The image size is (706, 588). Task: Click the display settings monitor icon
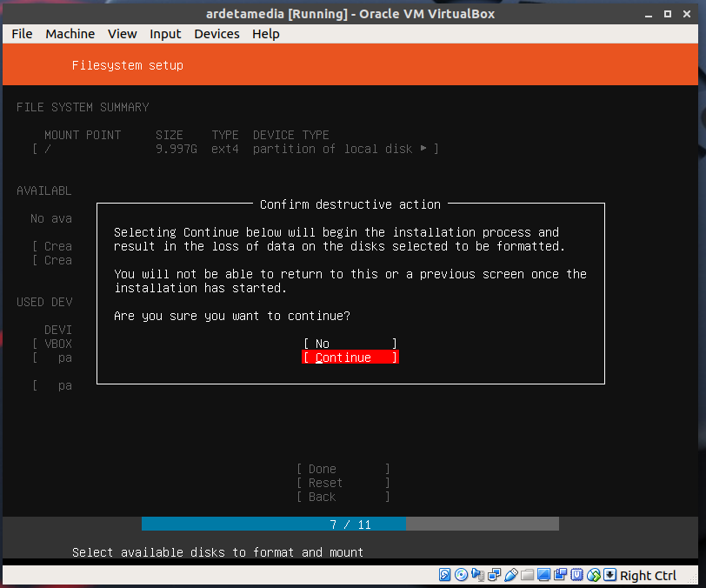tap(543, 575)
